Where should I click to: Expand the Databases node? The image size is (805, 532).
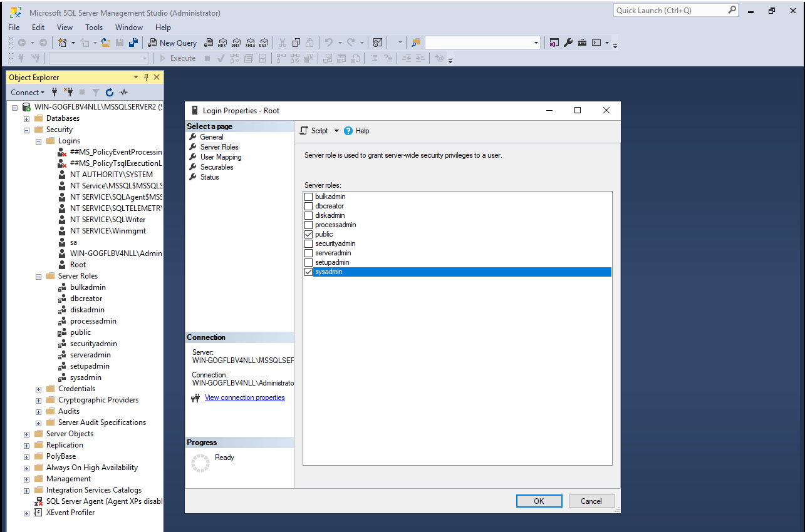(26, 118)
